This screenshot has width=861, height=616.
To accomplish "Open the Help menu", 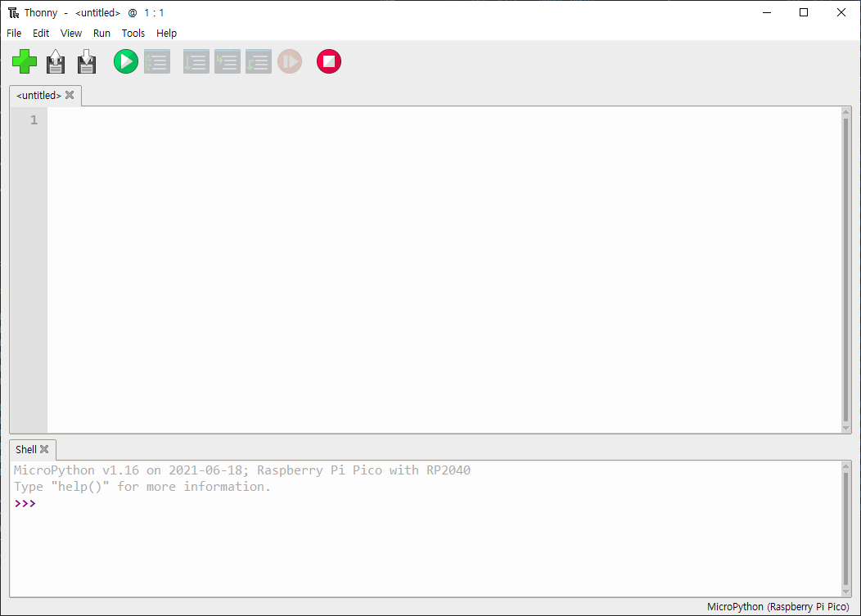I will click(x=166, y=34).
